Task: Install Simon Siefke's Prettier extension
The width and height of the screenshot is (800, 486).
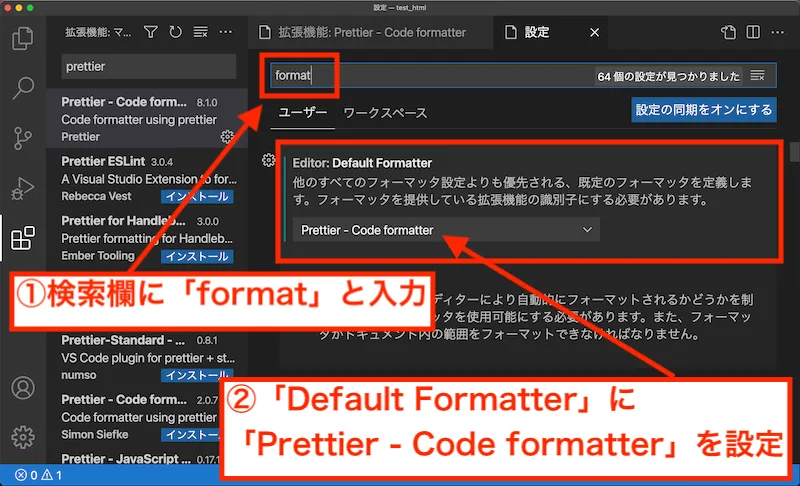Action: 191,434
